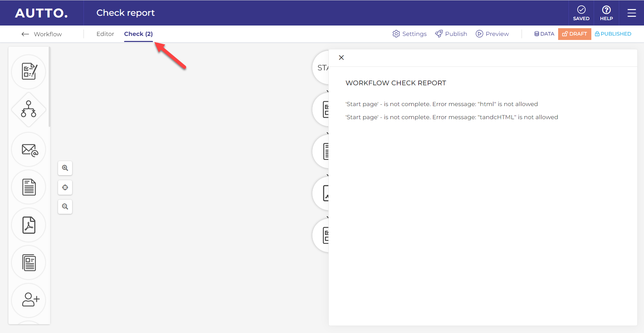The height and width of the screenshot is (333, 644).
Task: Add a questionnaire form element
Action: click(x=29, y=72)
